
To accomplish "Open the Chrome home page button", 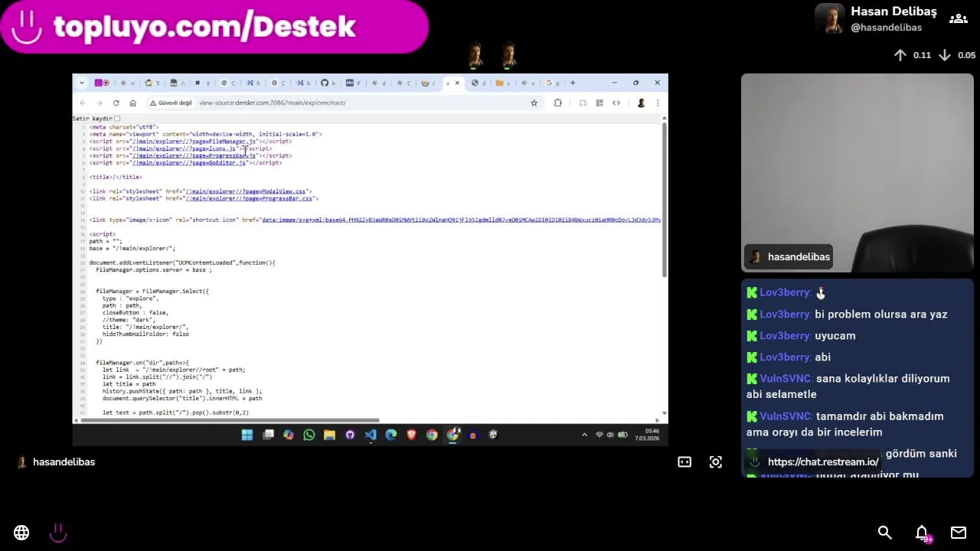I will point(132,103).
